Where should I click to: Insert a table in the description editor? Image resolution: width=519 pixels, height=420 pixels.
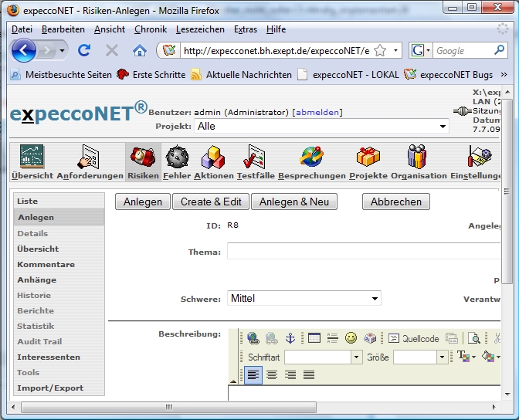[314, 338]
